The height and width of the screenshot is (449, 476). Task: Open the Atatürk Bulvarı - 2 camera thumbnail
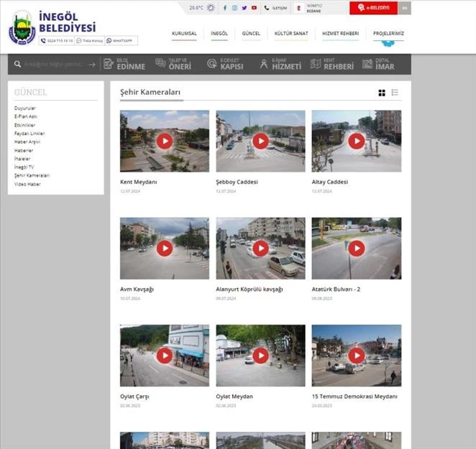(357, 249)
